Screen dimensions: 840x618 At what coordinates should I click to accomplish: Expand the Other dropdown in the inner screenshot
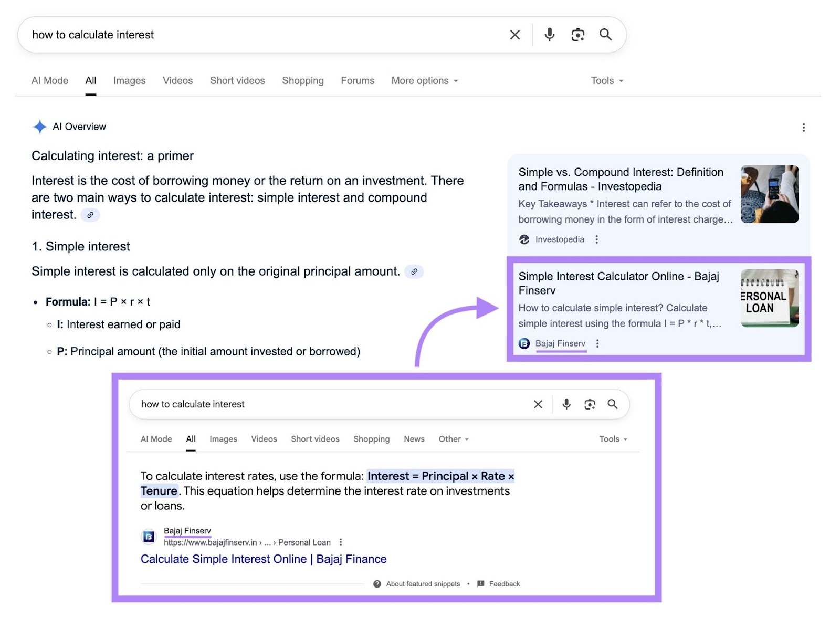pyautogui.click(x=453, y=439)
